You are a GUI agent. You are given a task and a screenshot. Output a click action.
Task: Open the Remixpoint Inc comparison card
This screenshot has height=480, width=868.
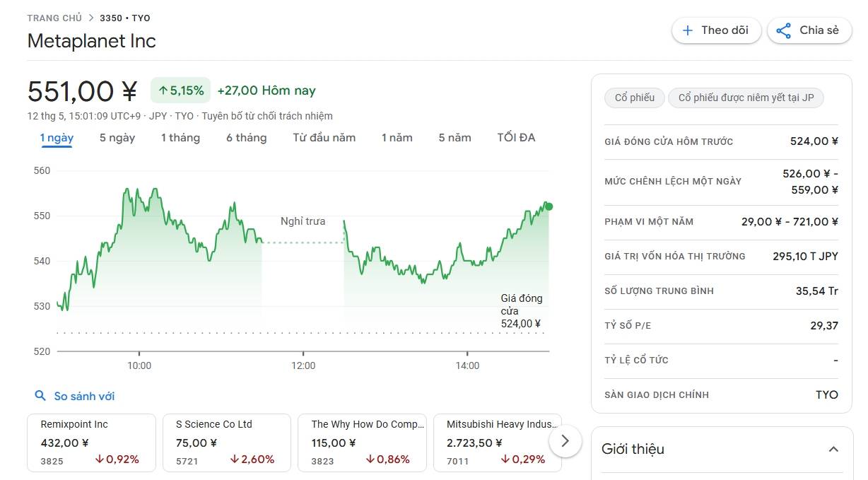point(91,443)
